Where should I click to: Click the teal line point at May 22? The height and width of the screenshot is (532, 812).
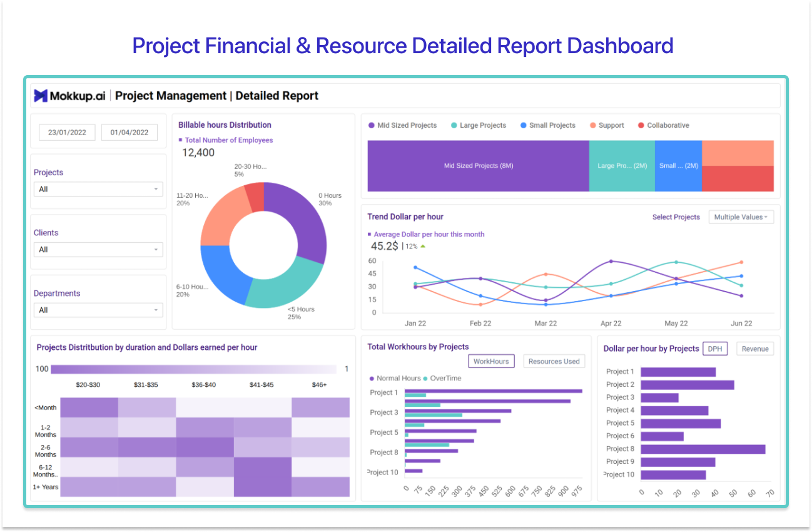676,262
